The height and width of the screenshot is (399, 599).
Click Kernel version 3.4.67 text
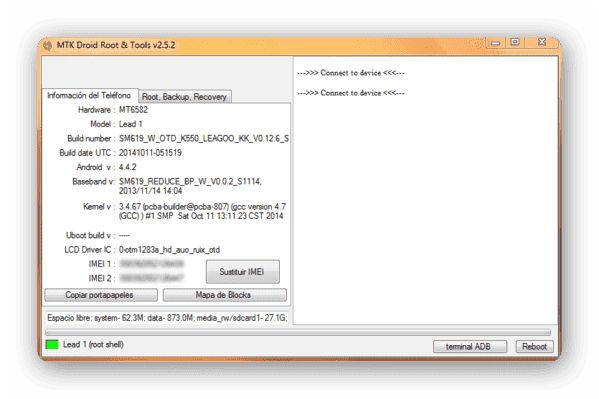pyautogui.click(x=202, y=211)
